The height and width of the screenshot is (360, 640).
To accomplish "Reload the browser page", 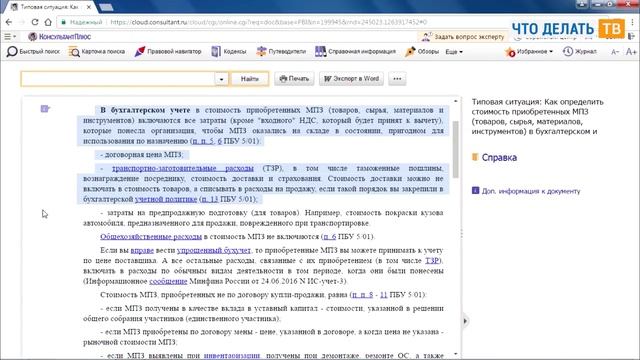I will 35,22.
